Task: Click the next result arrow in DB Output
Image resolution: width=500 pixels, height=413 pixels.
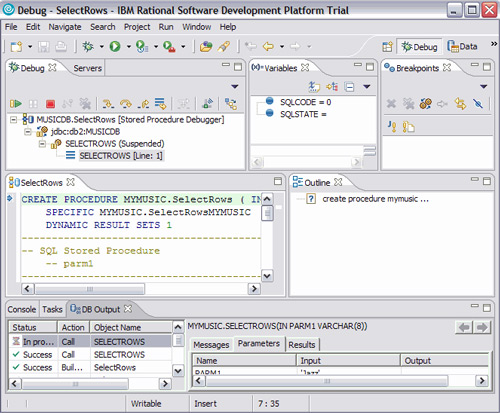Action: [482, 328]
